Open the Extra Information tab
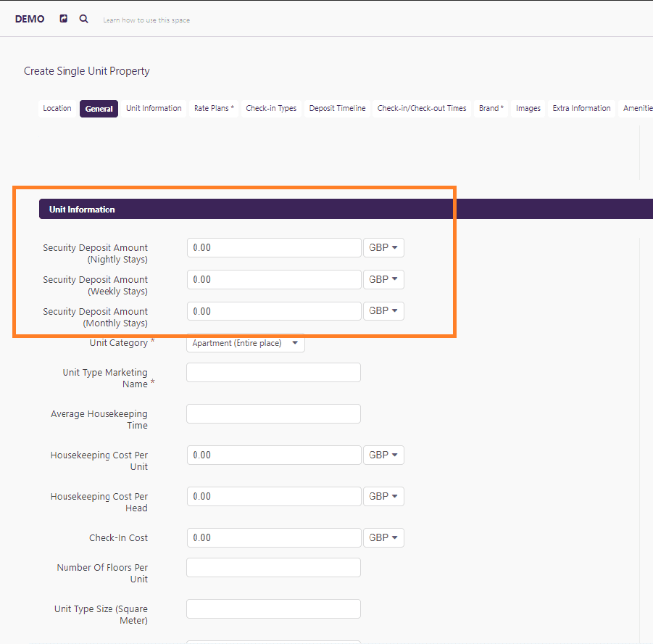Screen dimensions: 653x644 coord(581,108)
